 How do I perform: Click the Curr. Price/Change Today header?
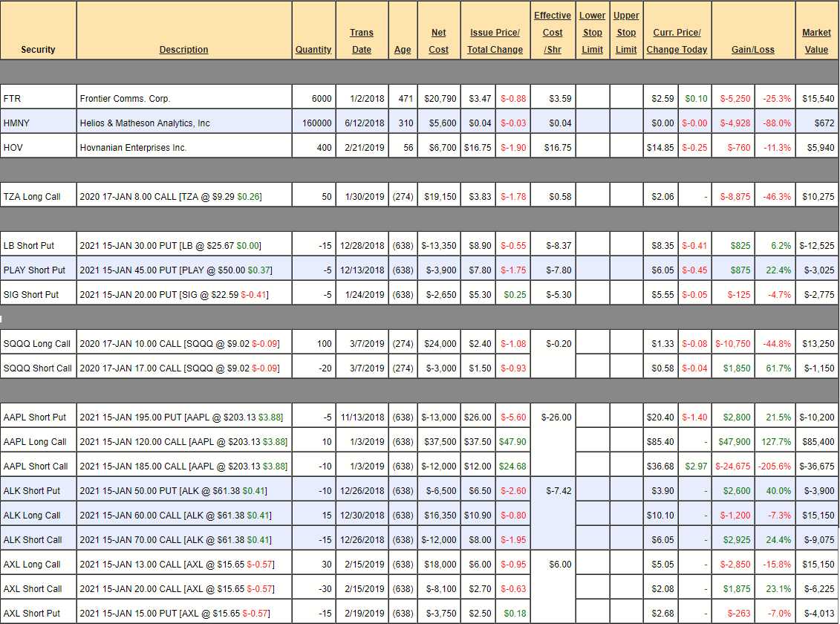tap(677, 41)
